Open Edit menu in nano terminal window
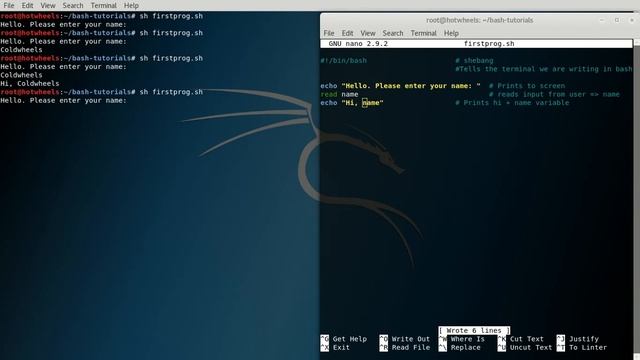The height and width of the screenshot is (360, 640). coord(347,33)
